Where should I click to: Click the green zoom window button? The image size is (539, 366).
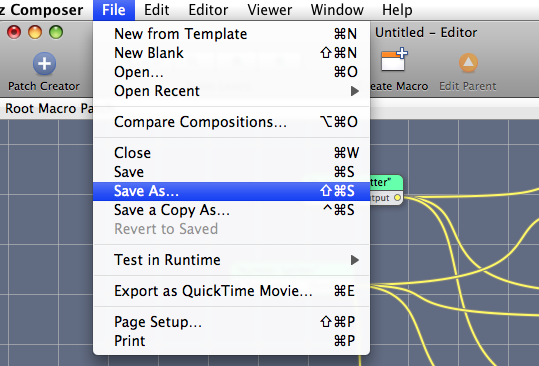(x=56, y=32)
